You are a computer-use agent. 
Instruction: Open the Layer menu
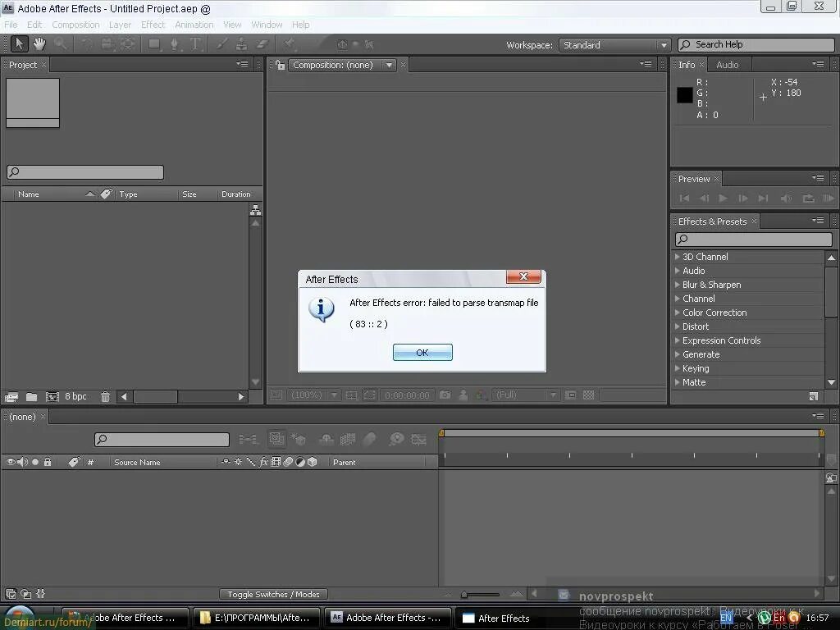pos(120,25)
